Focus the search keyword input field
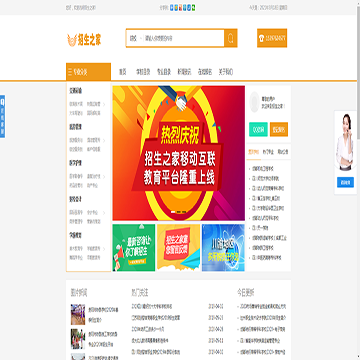Viewport: 360px width, 360px height. point(184,38)
